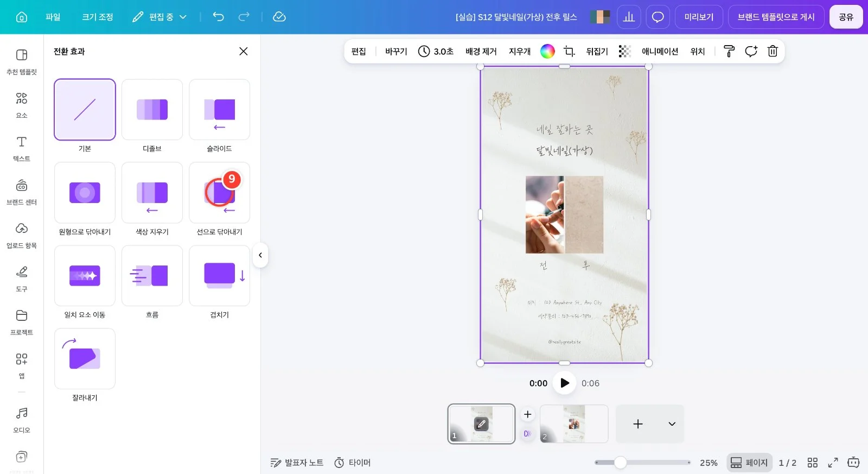This screenshot has height=474, width=868.
Task: Expand the 편집 중 mode dropdown
Action: (160, 17)
